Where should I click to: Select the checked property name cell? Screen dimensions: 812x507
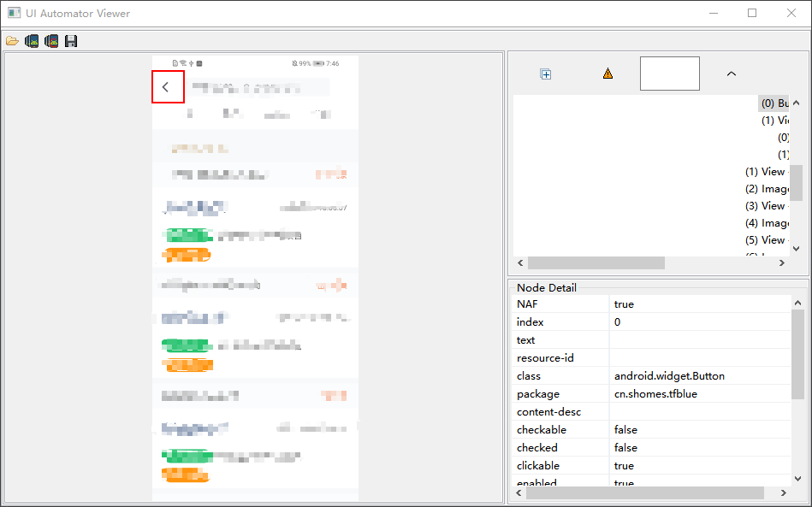pyautogui.click(x=560, y=447)
